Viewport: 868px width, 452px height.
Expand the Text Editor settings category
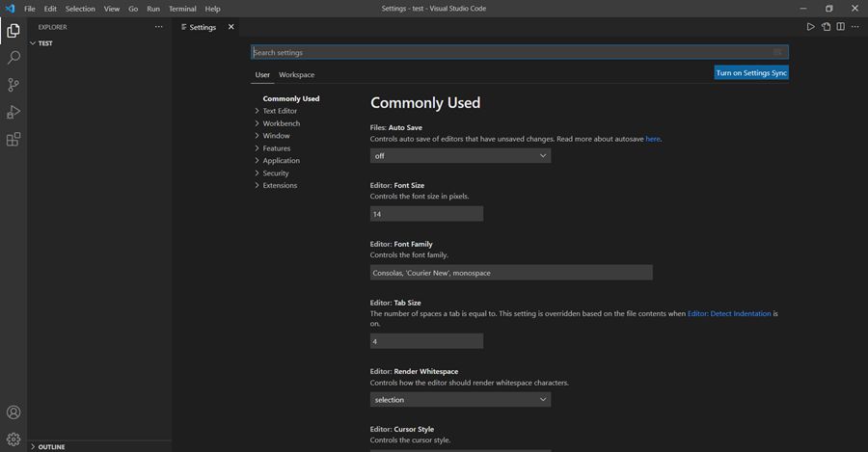[x=280, y=111]
